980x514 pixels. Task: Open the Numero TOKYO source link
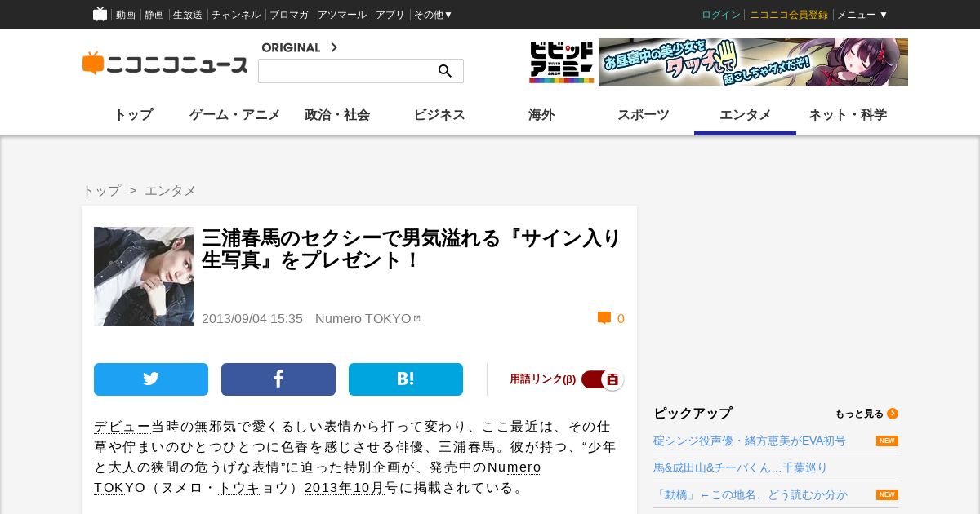(363, 318)
